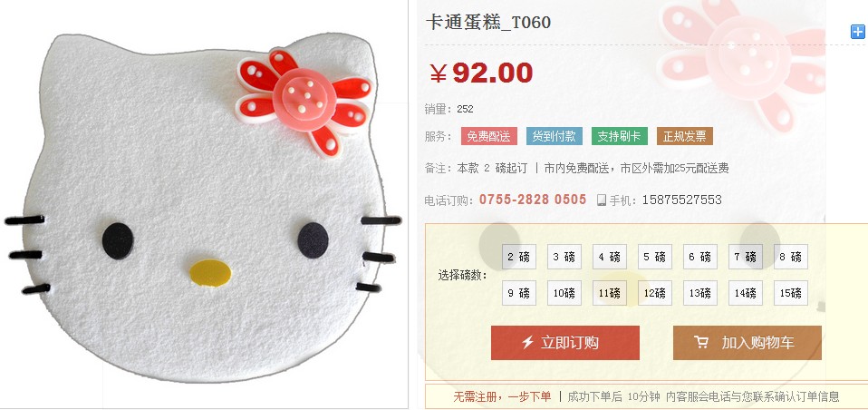Click the green 支持刷卡 service tag
This screenshot has width=868, height=410.
click(620, 136)
